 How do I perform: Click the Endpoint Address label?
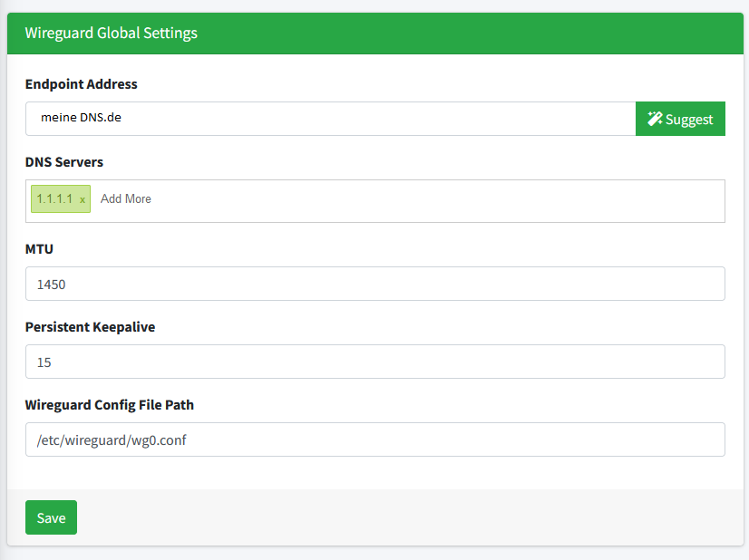82,84
